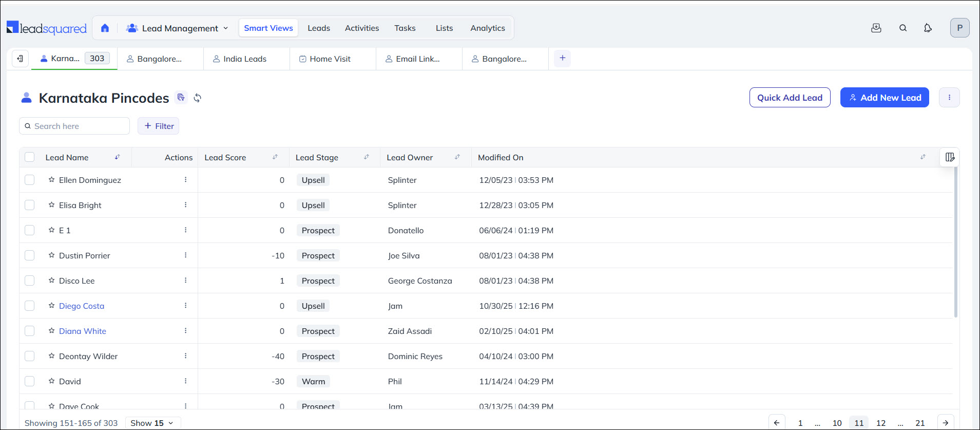
Task: Switch to the India Leads tab
Action: [x=245, y=59]
